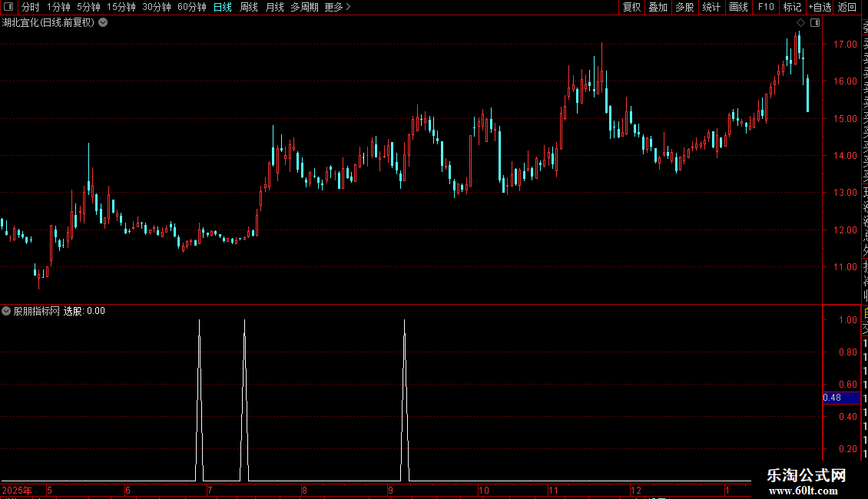Viewport: 868px width, 499px height.
Task: Select the 60分钟 period
Action: click(192, 7)
